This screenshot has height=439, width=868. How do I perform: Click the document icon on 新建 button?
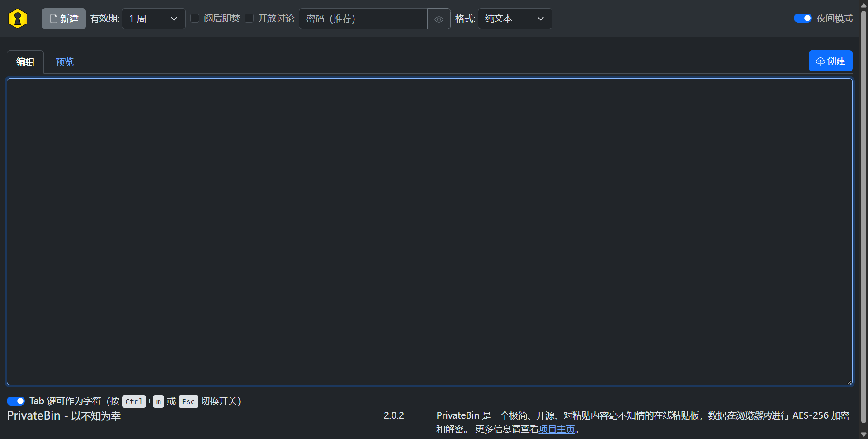[x=53, y=19]
